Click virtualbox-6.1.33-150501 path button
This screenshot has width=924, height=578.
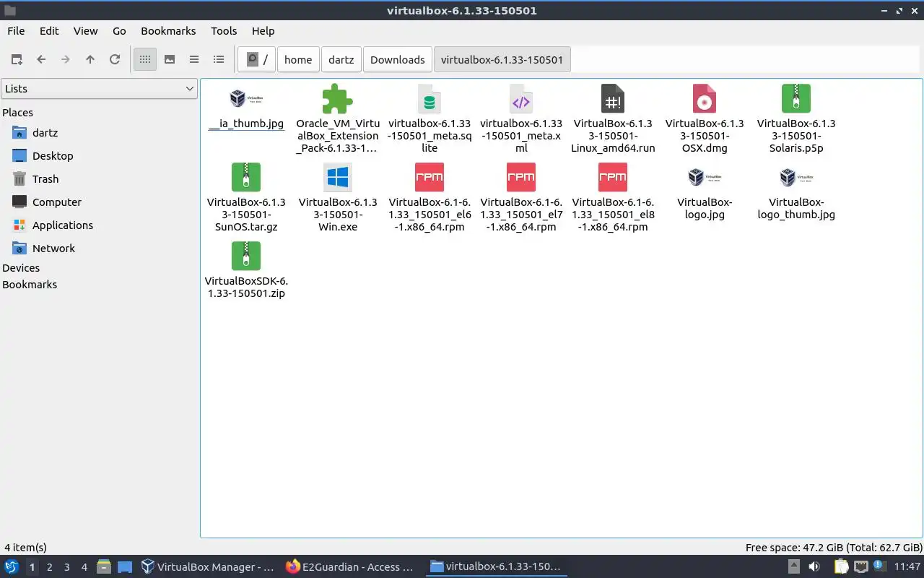[502, 60]
